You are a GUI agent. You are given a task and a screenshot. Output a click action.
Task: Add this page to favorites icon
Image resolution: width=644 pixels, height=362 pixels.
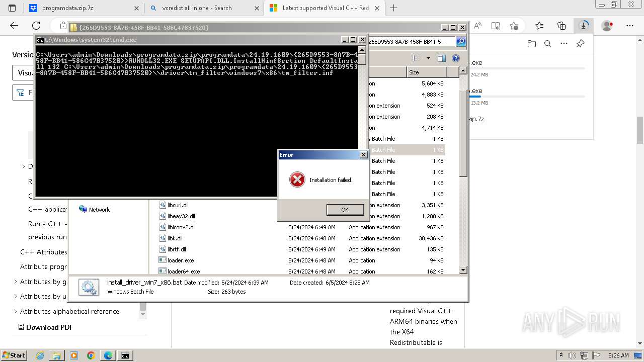coord(514,26)
